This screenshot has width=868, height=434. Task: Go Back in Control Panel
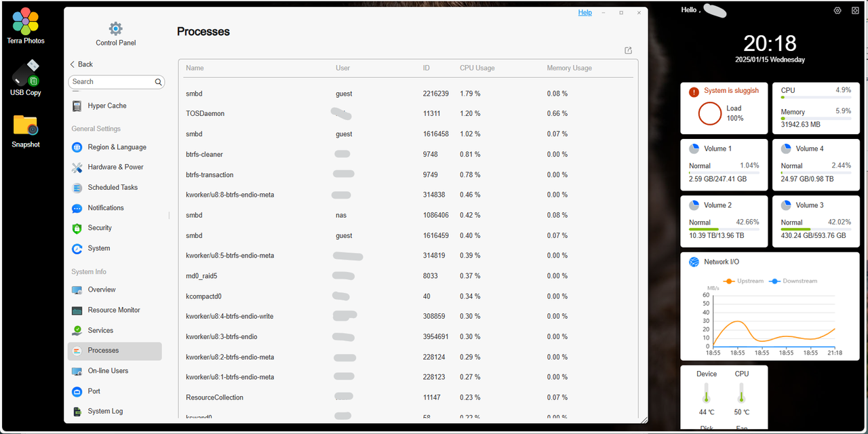coord(81,64)
